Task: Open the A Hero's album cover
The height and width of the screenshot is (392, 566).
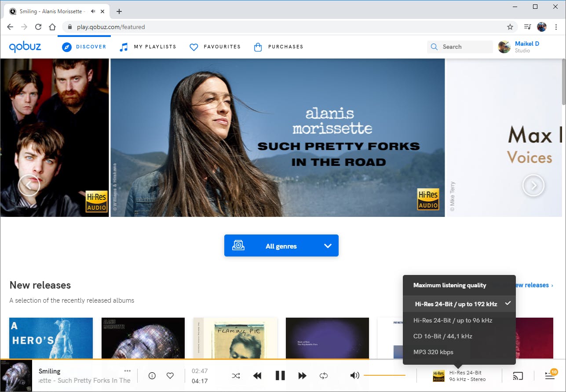Action: pyautogui.click(x=51, y=339)
